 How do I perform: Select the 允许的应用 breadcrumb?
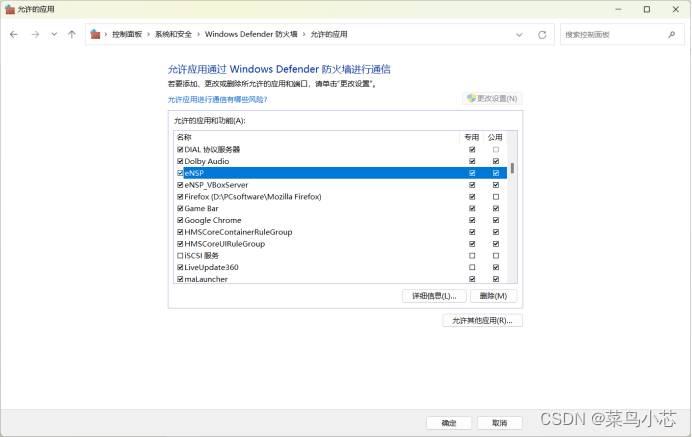coord(329,34)
